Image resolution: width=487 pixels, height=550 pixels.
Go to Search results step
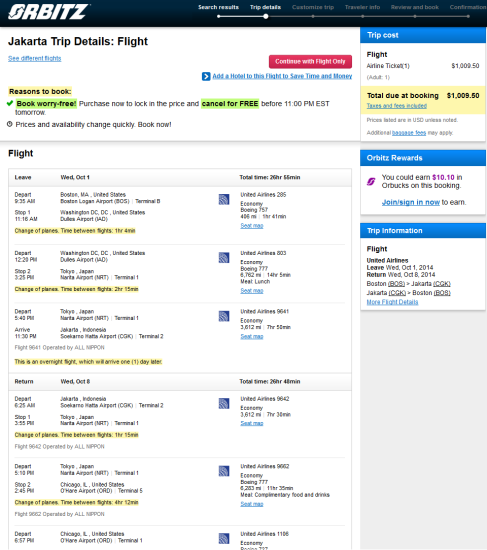[218, 7]
